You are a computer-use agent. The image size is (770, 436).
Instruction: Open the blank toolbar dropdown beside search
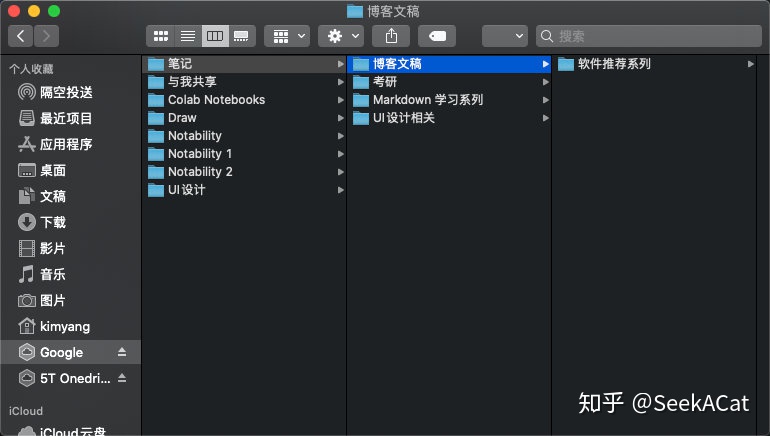click(x=504, y=36)
